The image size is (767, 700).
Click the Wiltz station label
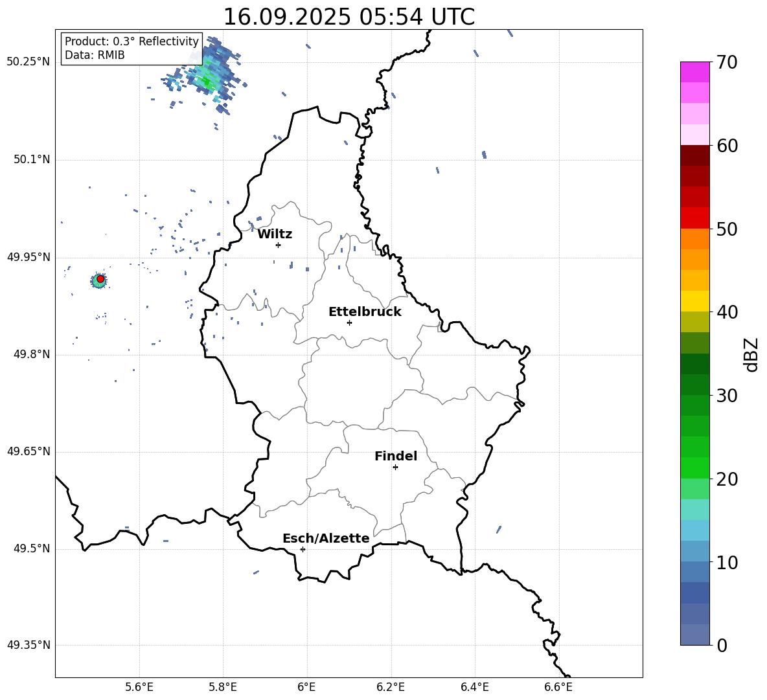[275, 234]
